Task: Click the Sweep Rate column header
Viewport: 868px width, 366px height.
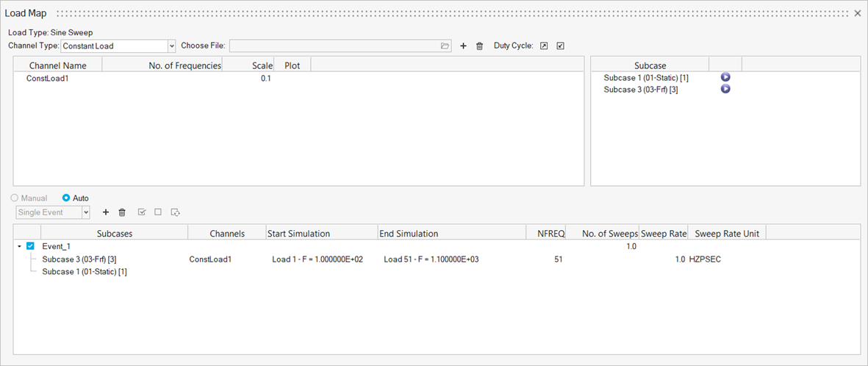Action: pos(663,234)
